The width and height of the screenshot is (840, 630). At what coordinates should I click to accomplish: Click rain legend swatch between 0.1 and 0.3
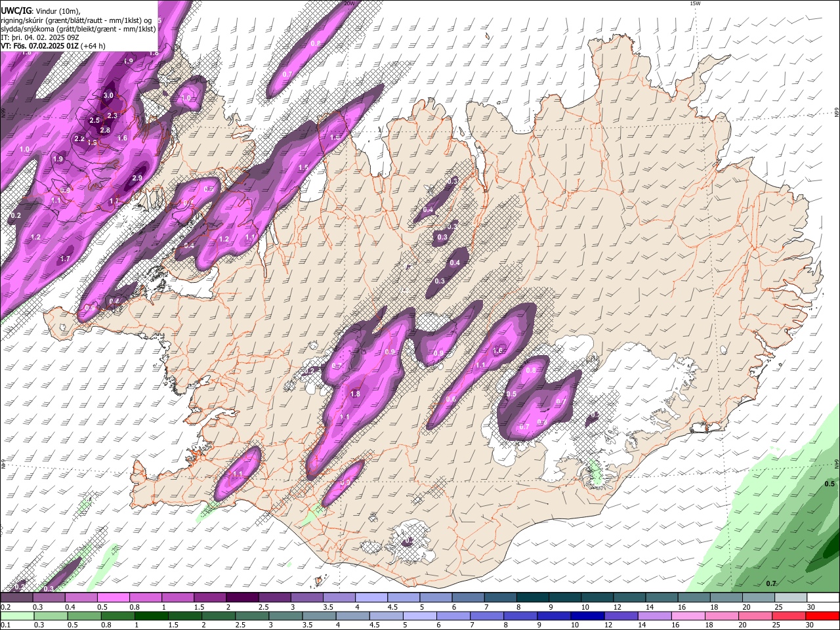pos(16,616)
